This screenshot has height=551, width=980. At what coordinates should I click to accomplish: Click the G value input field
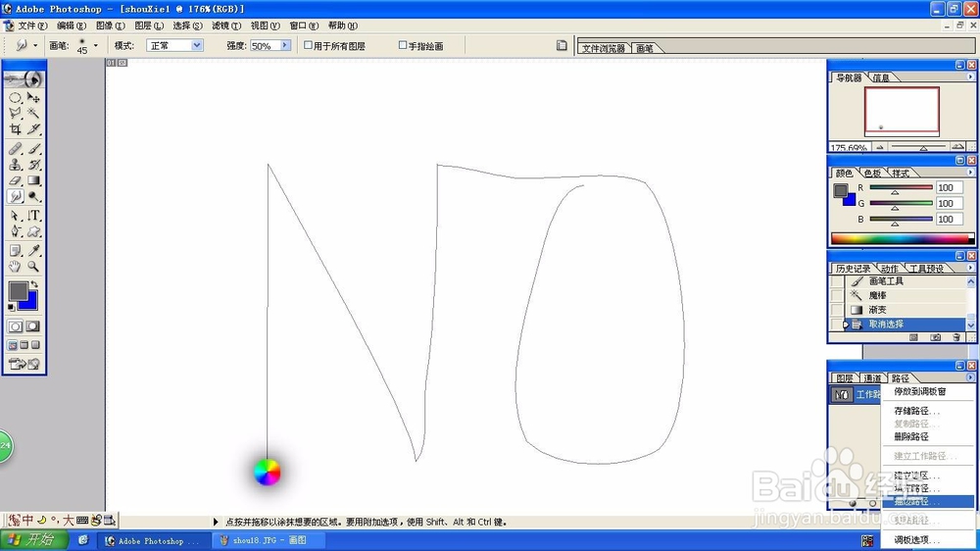[949, 203]
